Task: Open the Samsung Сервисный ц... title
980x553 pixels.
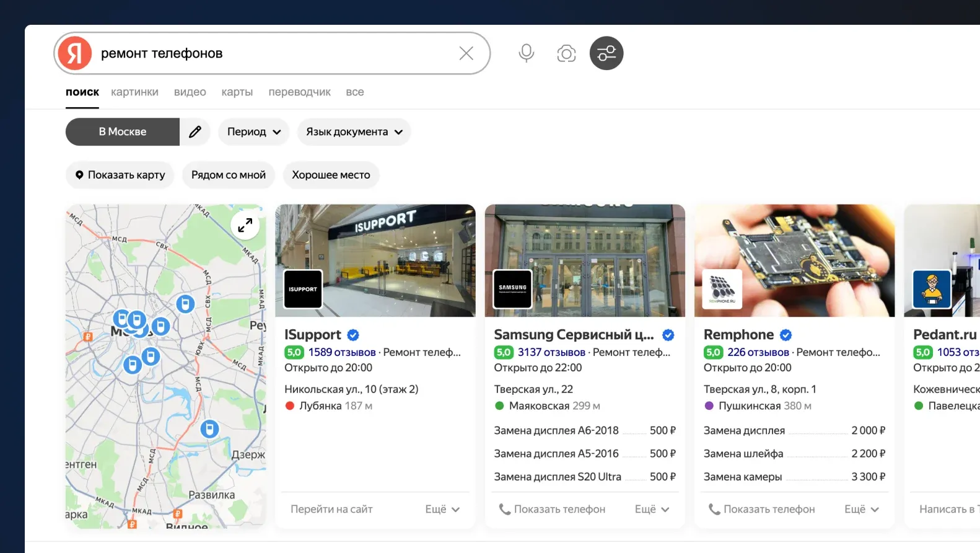Action: (x=574, y=335)
